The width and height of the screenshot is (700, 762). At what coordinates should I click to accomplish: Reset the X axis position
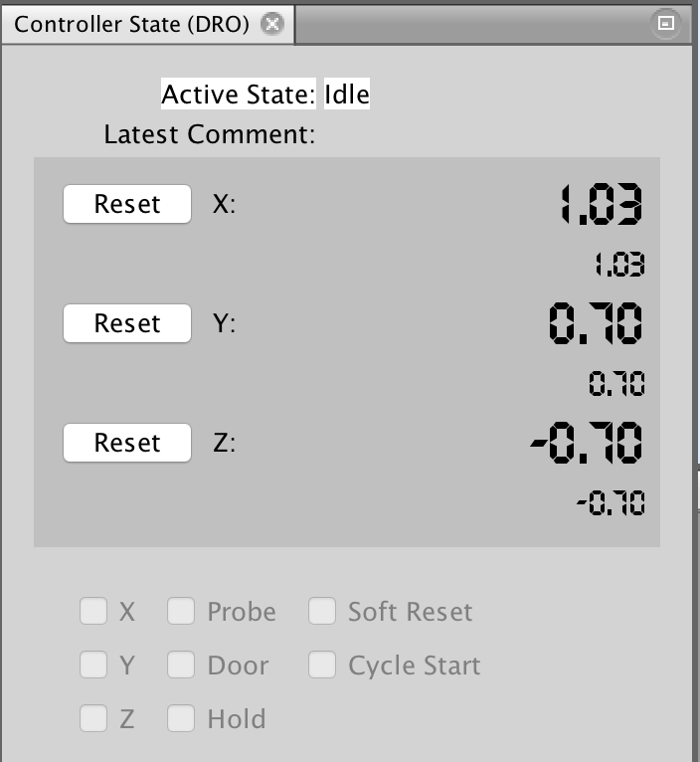pos(127,204)
